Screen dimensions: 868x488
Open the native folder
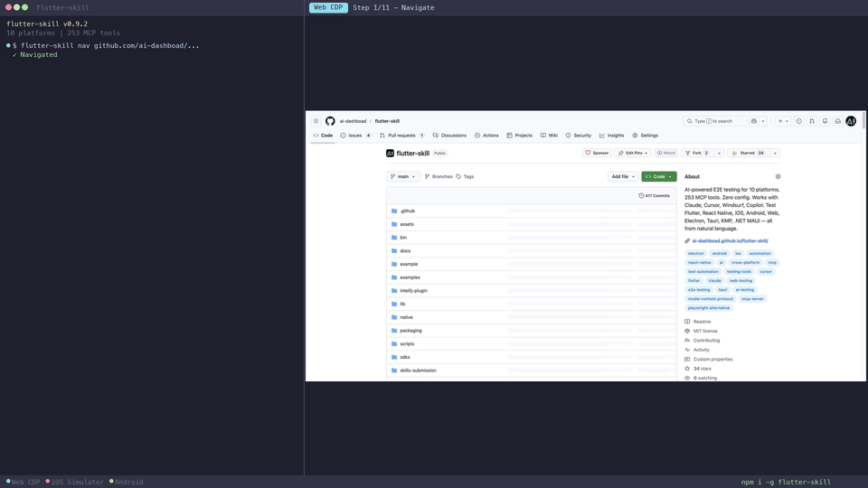coord(406,317)
